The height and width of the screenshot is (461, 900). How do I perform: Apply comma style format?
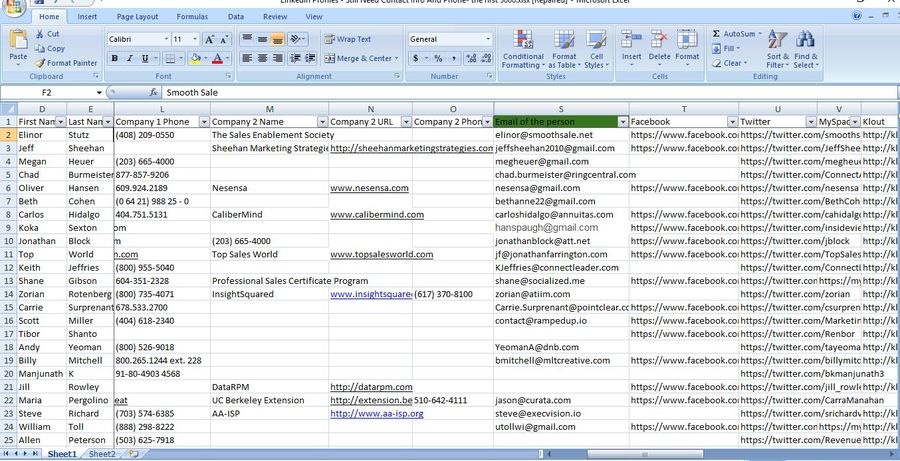[x=453, y=59]
